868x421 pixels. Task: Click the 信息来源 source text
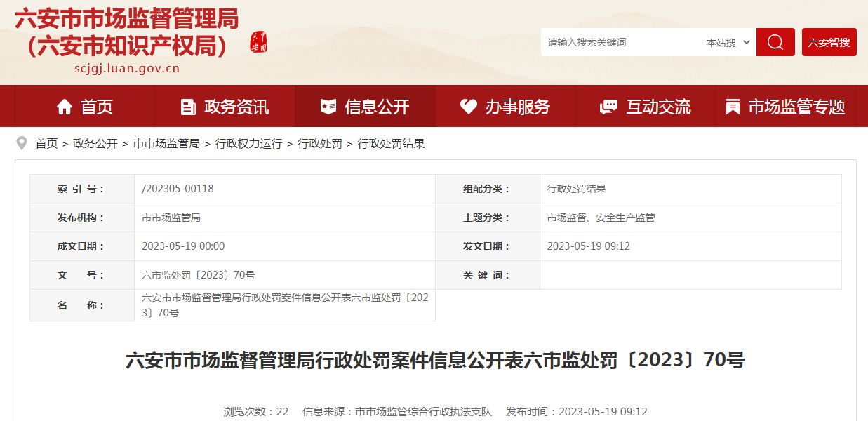[x=397, y=412]
